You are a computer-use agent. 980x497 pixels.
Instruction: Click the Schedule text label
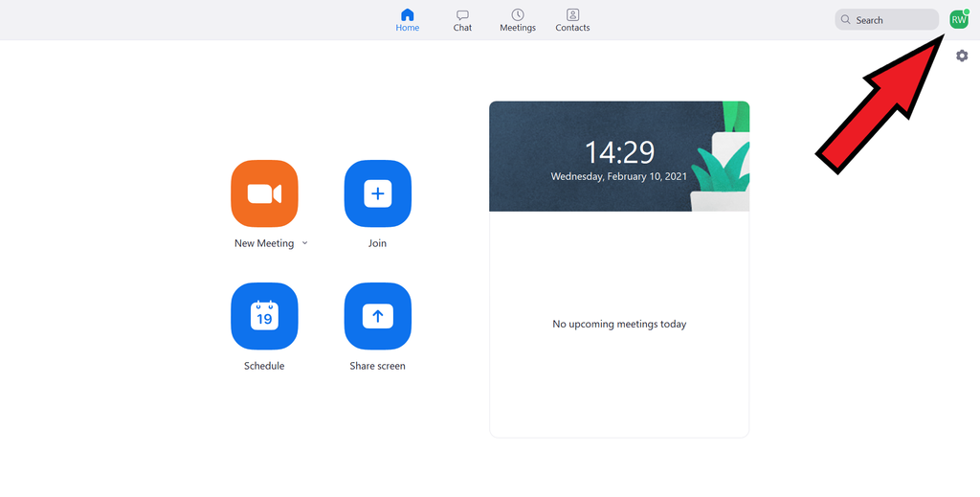click(x=264, y=367)
